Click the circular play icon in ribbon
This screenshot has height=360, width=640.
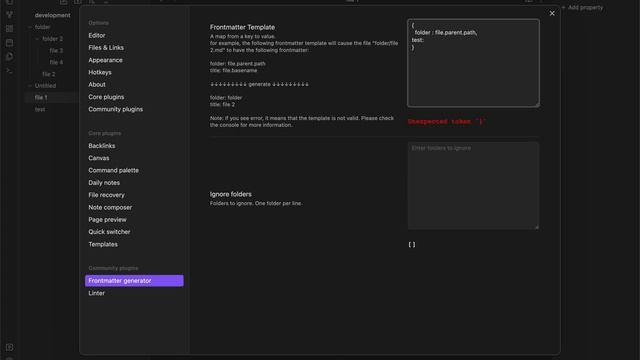click(x=9, y=56)
